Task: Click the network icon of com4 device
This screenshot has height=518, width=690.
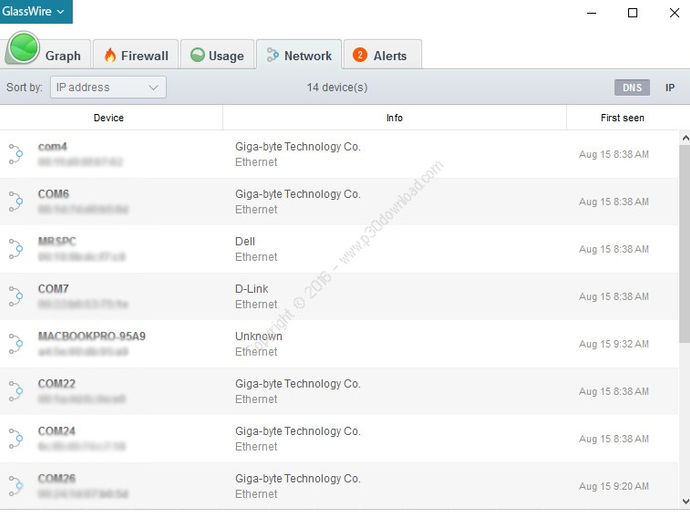Action: click(x=16, y=154)
